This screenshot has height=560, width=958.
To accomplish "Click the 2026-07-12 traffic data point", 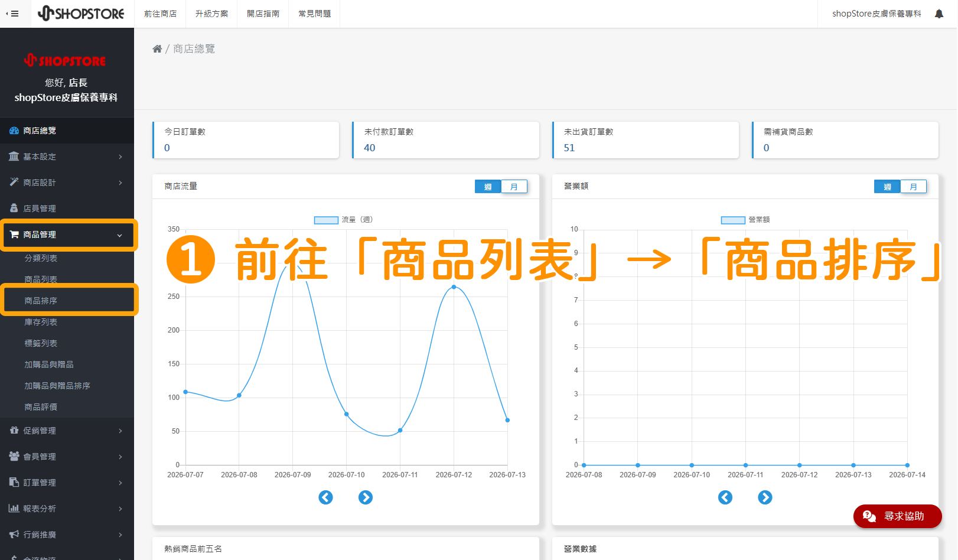I will [454, 287].
